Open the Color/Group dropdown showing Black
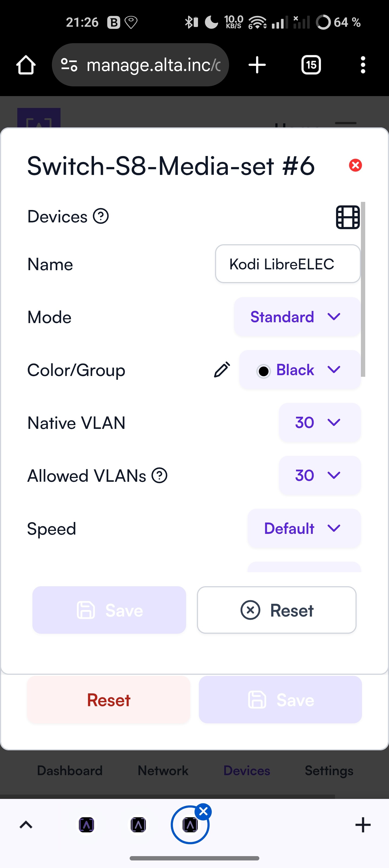The height and width of the screenshot is (868, 389). (300, 370)
